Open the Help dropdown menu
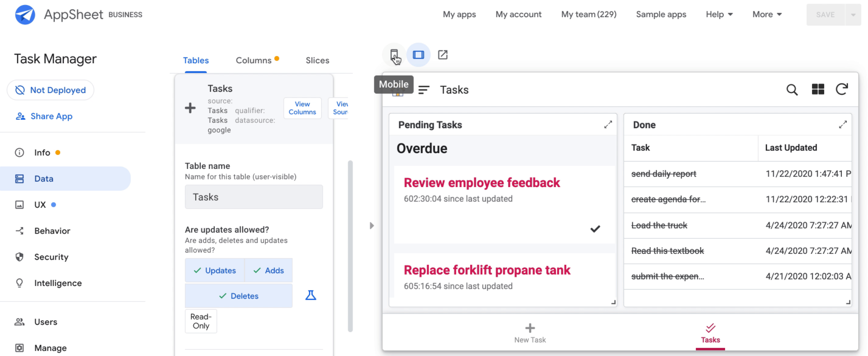The width and height of the screenshot is (868, 356). pos(719,14)
